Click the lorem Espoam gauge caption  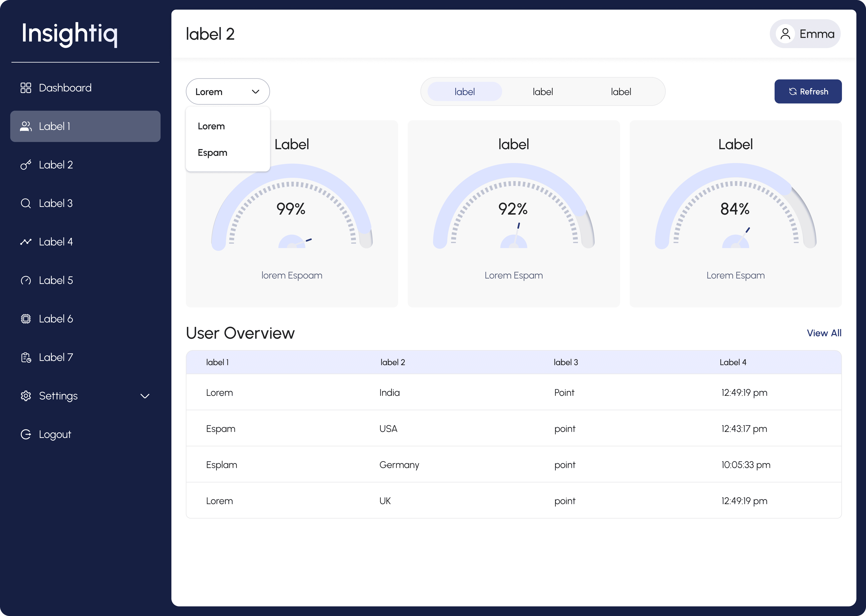click(x=292, y=276)
